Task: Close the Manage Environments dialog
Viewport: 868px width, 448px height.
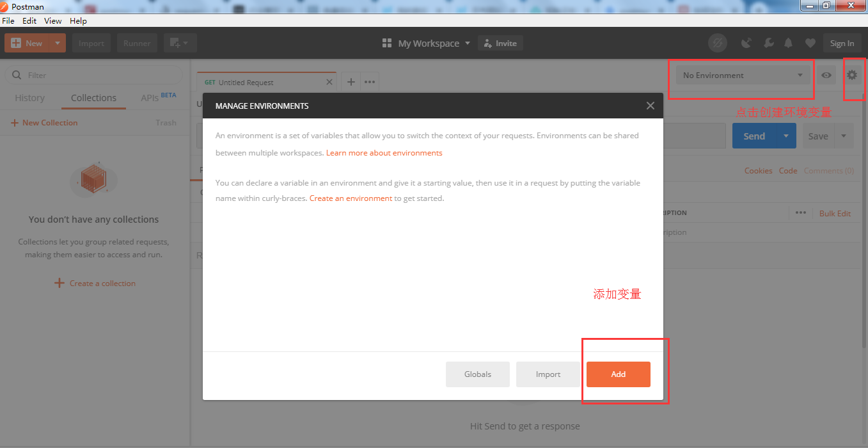Action: [651, 106]
